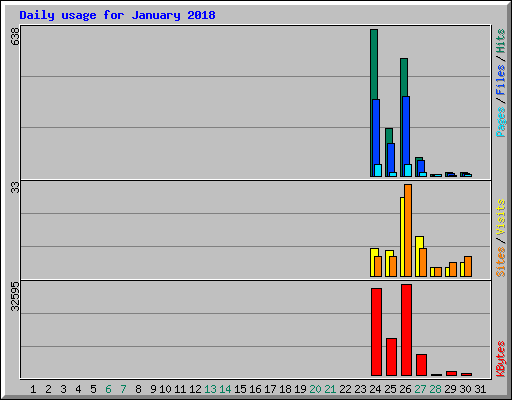Click day 28 on the x-axis

pos(435,389)
